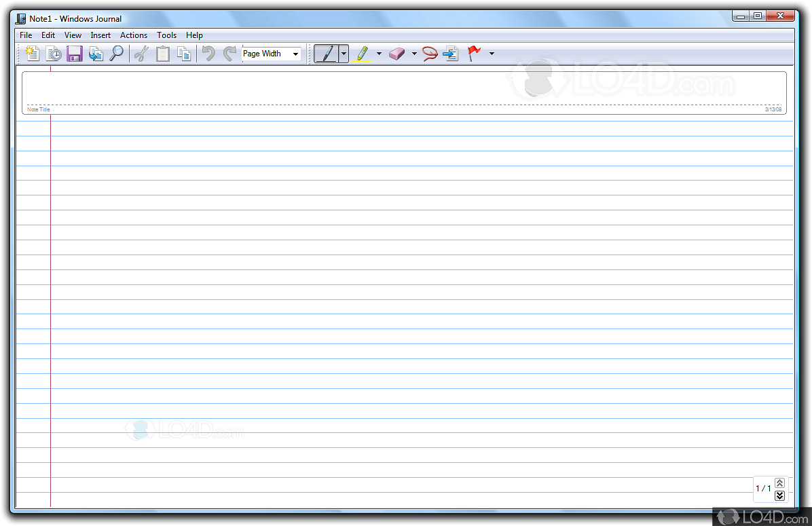
Task: Open the File menu
Action: click(x=26, y=35)
